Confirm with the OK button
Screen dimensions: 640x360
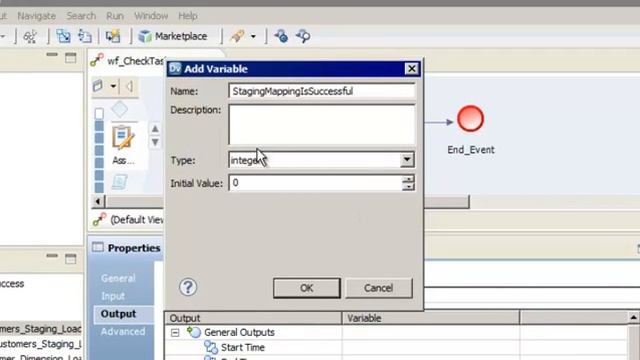click(x=307, y=288)
